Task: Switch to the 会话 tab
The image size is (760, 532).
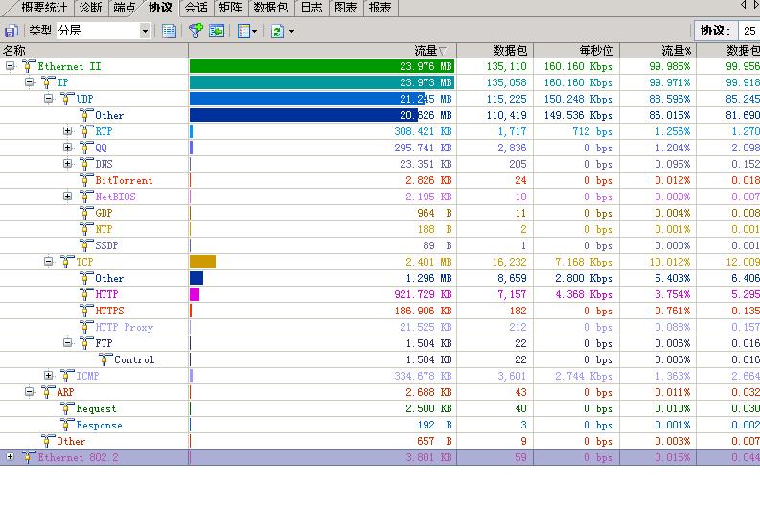Action: tap(196, 8)
